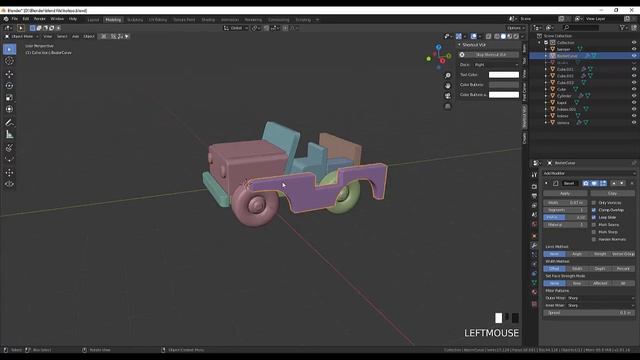
Task: Move Bevel modifier down arrow
Action: (622, 183)
